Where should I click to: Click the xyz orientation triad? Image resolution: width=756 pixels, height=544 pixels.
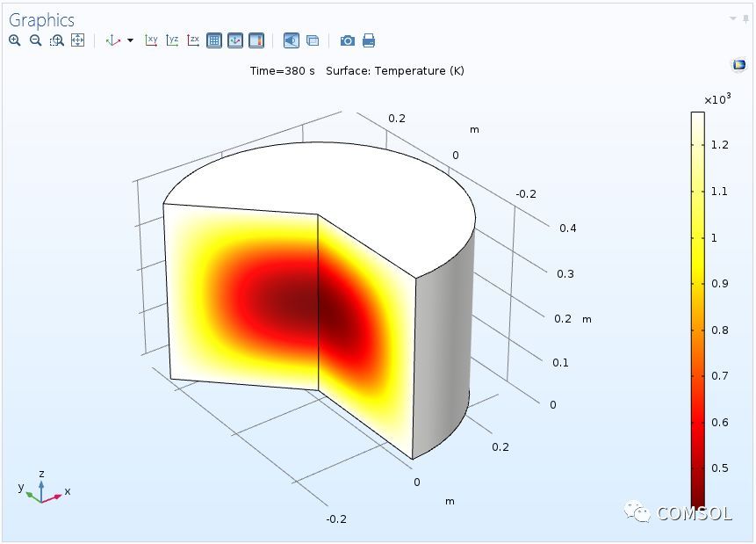click(43, 488)
